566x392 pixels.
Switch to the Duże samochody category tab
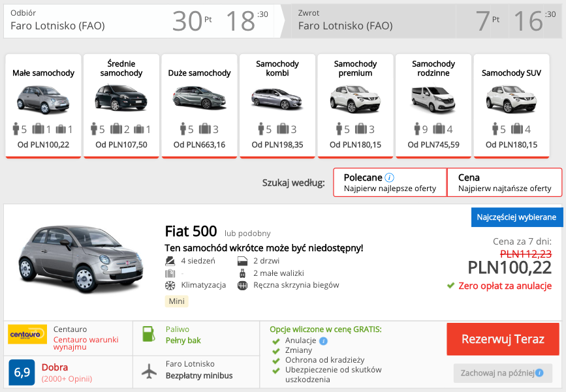(200, 104)
